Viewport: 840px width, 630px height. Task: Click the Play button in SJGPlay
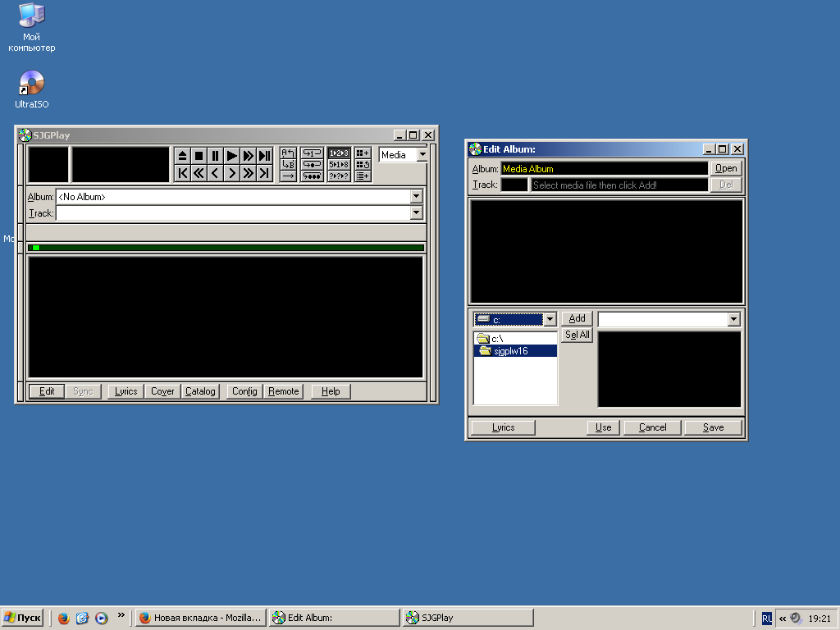[x=231, y=156]
